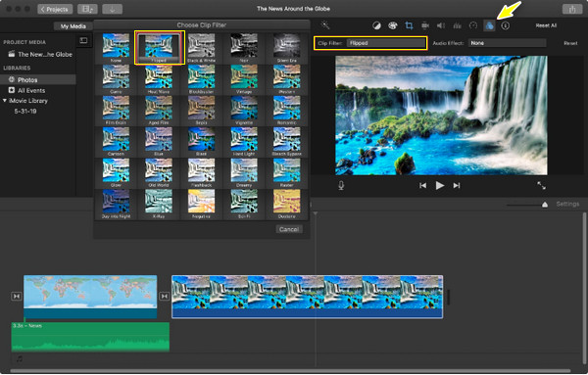Choose the Glow filter

[116, 172]
